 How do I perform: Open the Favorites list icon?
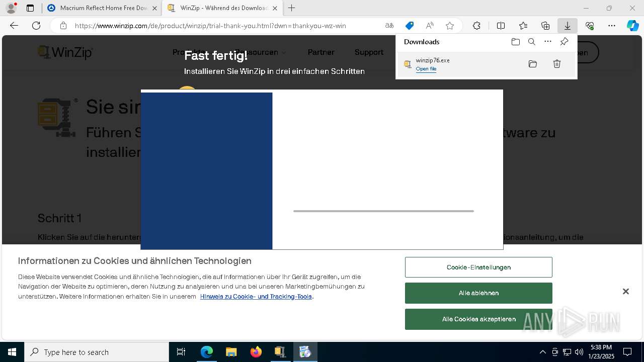(523, 26)
